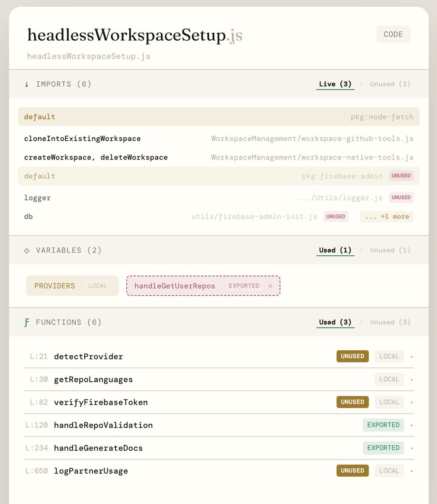
Task: Click UNUSED badge on detectProvider
Action: coord(352,356)
